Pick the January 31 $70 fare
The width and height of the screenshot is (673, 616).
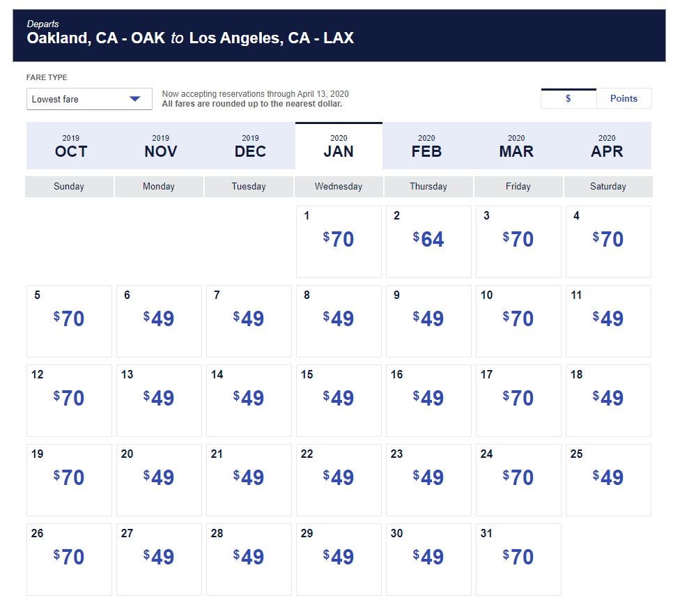(x=518, y=560)
